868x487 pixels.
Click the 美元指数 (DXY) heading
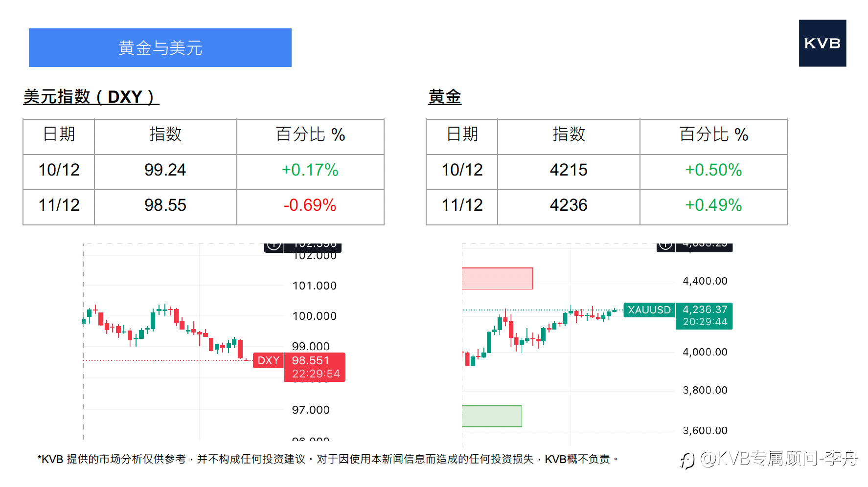click(x=91, y=97)
